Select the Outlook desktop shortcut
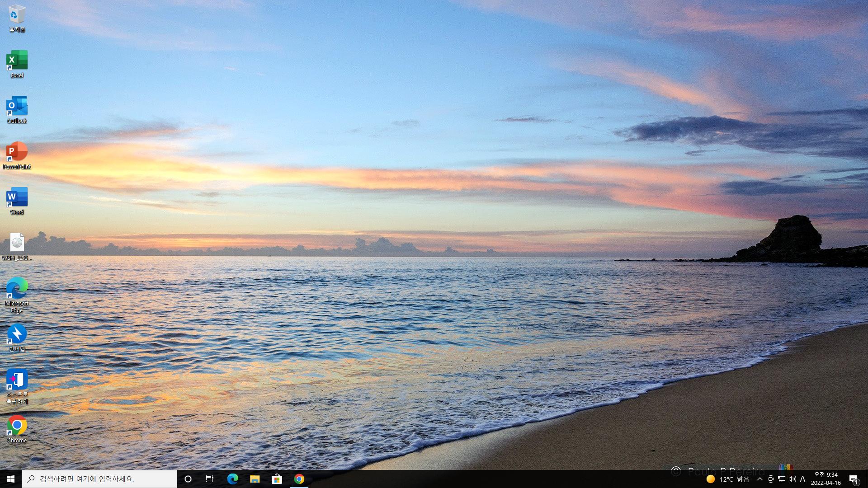This screenshot has height=488, width=868. click(17, 110)
